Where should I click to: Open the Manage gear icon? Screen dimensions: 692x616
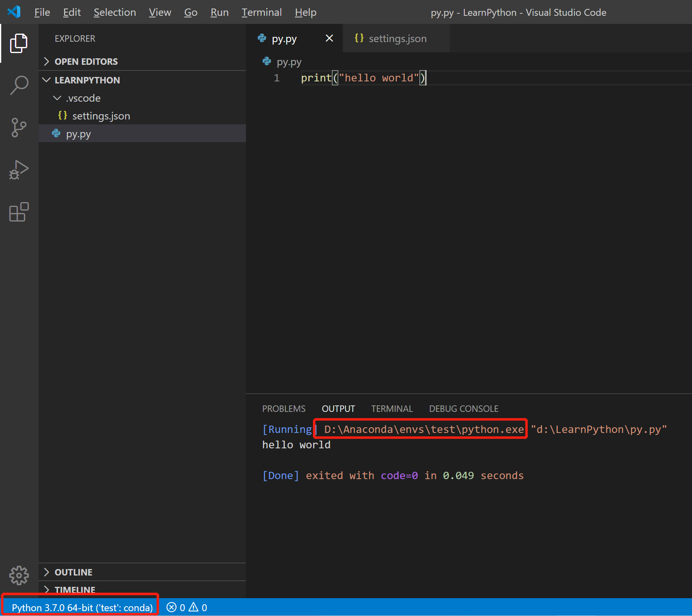[x=19, y=576]
